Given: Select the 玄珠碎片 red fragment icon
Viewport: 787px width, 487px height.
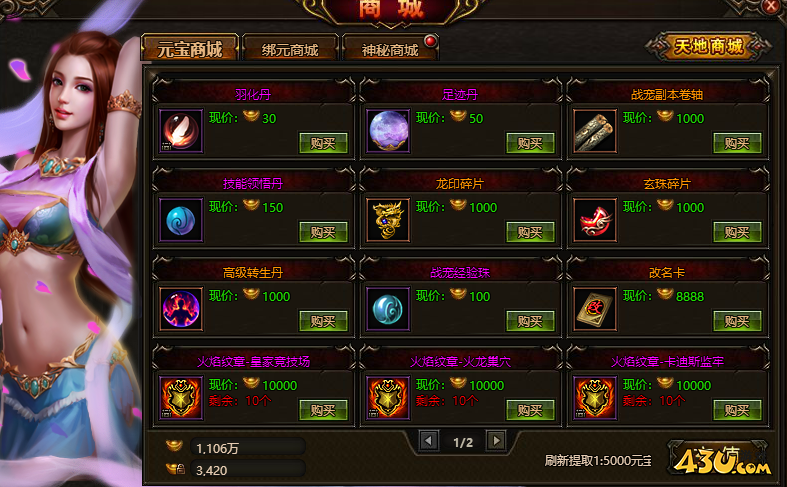Looking at the screenshot, I should (595, 220).
